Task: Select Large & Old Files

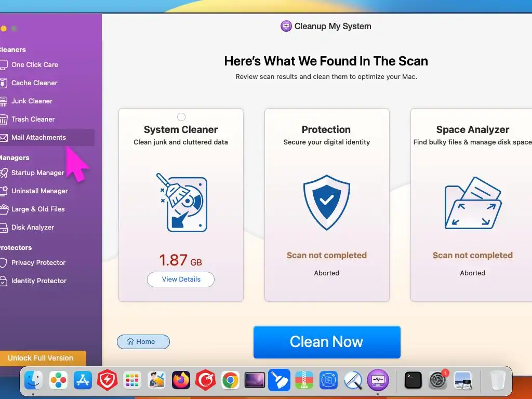Action: [37, 209]
